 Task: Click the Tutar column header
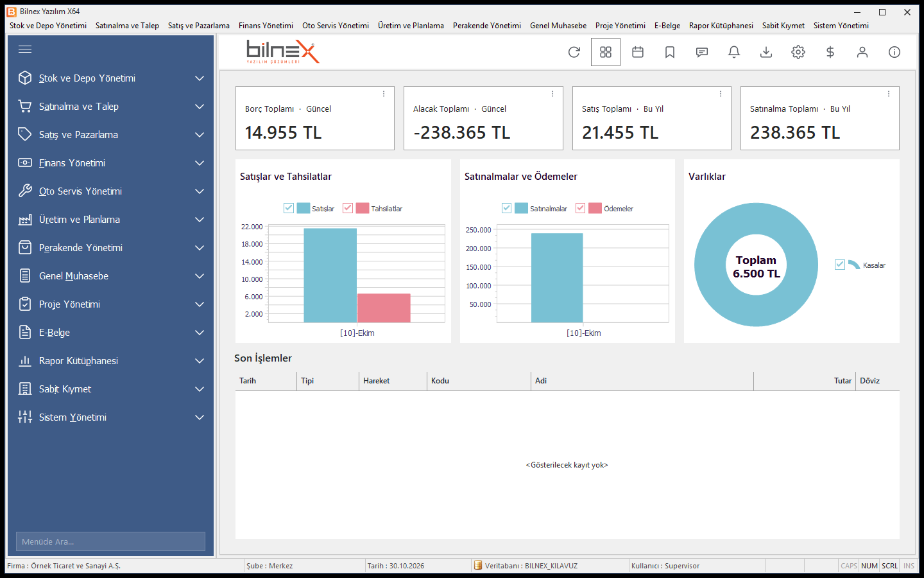coord(805,381)
